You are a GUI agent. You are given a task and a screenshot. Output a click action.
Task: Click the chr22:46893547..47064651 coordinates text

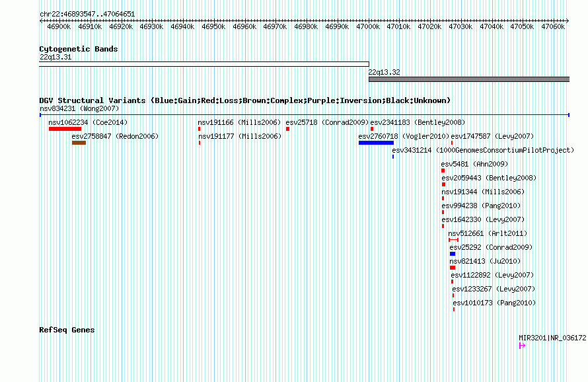click(87, 15)
